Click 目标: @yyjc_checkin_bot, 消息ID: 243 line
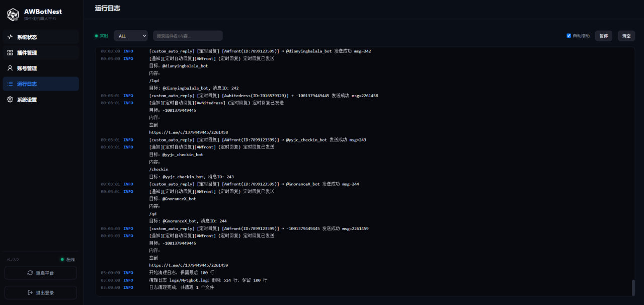The width and height of the screenshot is (644, 305). click(x=191, y=177)
